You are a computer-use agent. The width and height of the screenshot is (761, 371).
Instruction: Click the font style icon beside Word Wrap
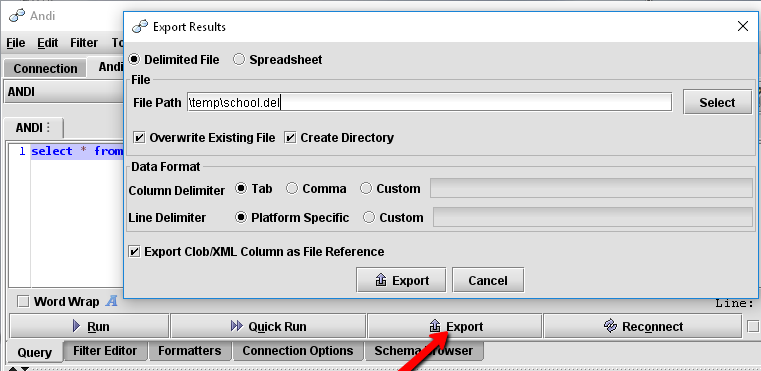(x=112, y=302)
